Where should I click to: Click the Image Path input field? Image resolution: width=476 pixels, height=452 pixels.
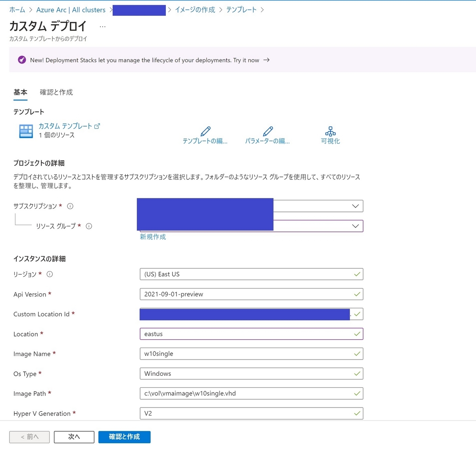pos(251,393)
